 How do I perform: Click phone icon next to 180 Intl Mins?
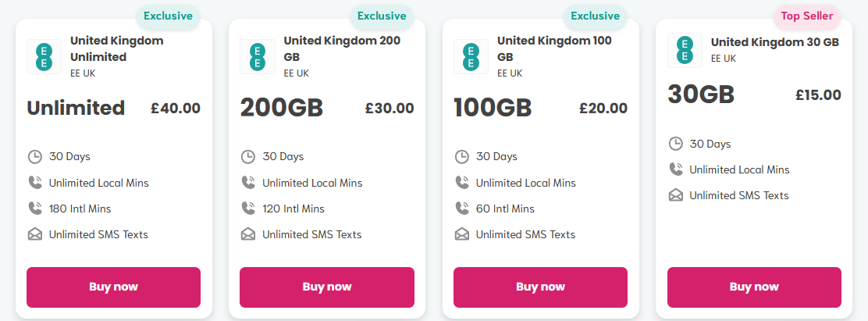pos(35,209)
